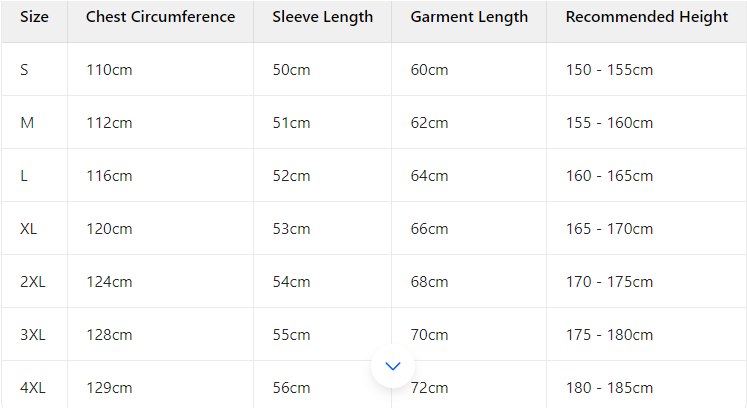Click the 110cm chest circumference value
Screen dimensions: 747x410
109,70
